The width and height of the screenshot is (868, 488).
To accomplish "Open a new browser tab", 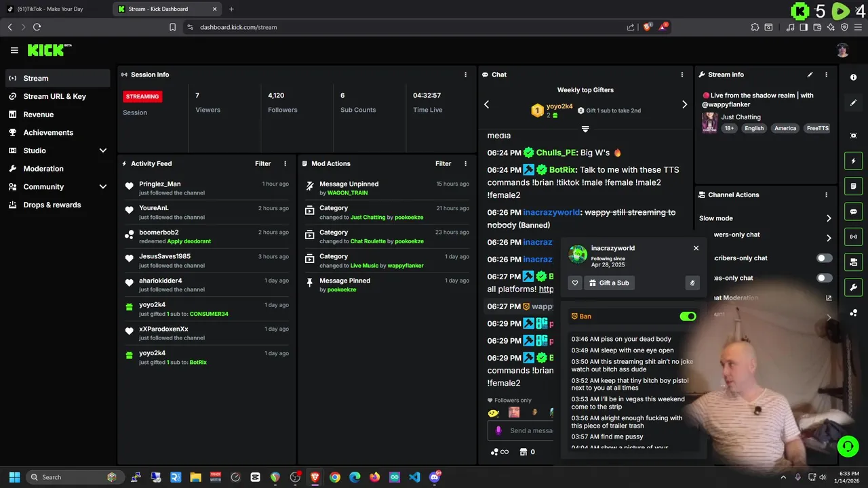I will coord(231,9).
